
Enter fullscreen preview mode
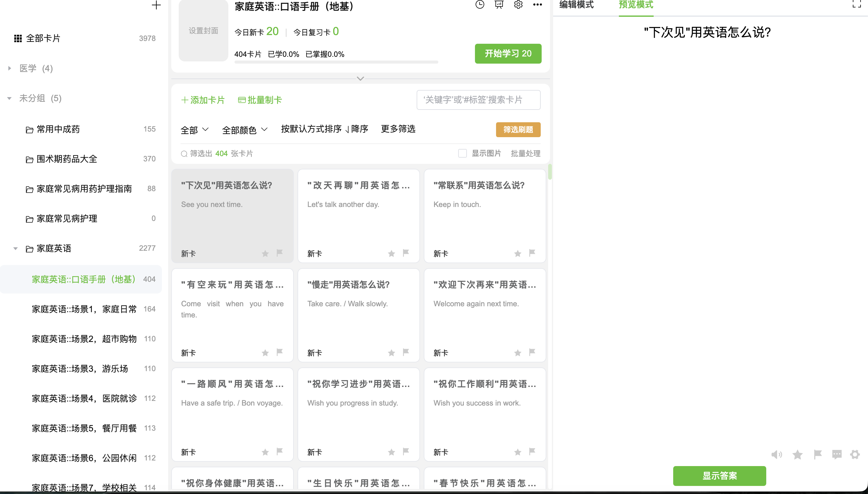pos(857,4)
